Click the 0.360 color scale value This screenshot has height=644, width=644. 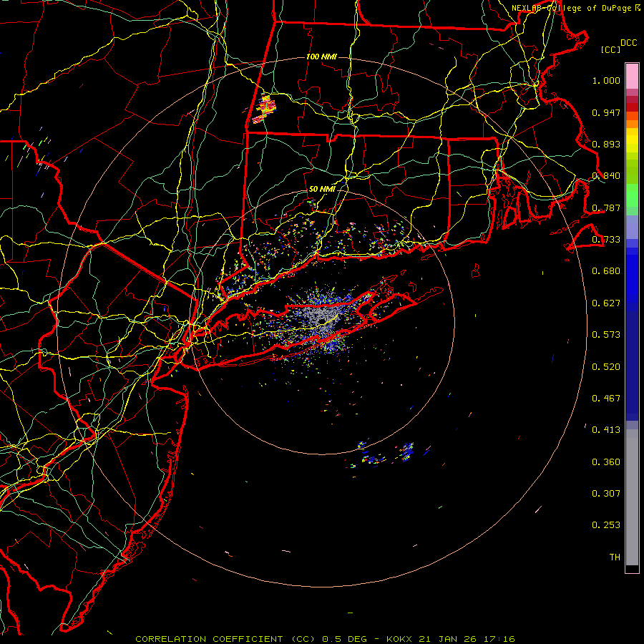coord(606,462)
